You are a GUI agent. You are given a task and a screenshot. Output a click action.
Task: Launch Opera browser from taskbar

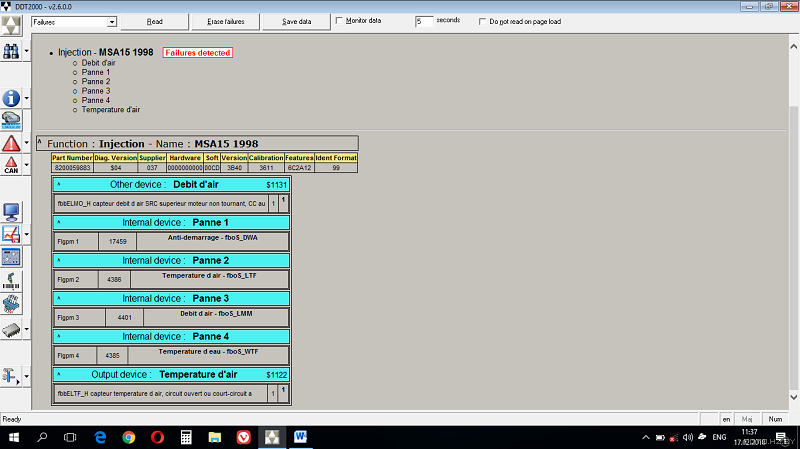click(x=157, y=437)
